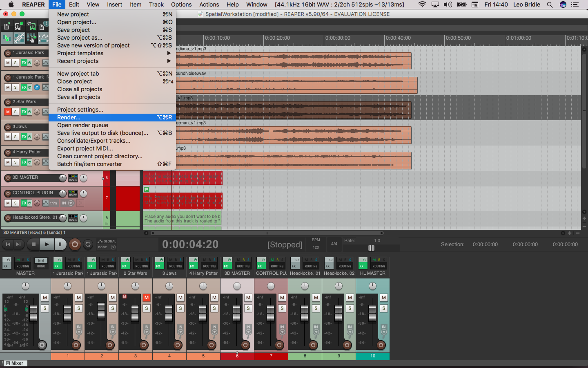Click the Stop button in transport
588x368 pixels.
click(x=33, y=245)
